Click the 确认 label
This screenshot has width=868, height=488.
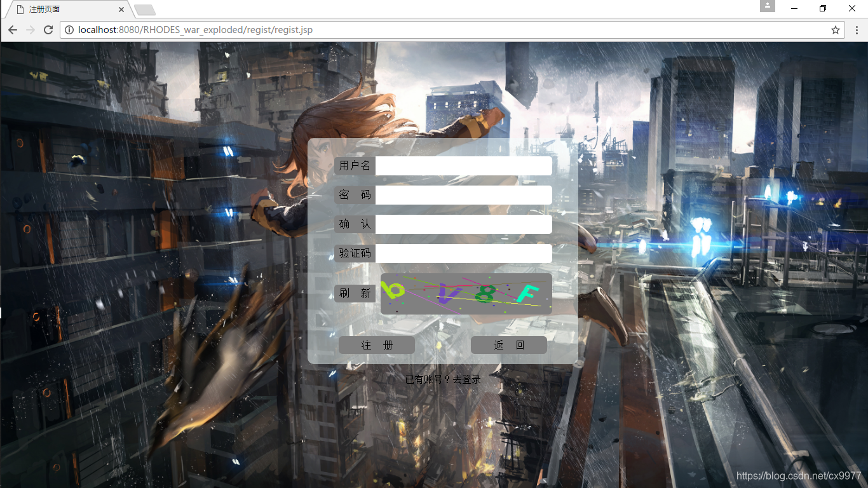click(x=355, y=224)
